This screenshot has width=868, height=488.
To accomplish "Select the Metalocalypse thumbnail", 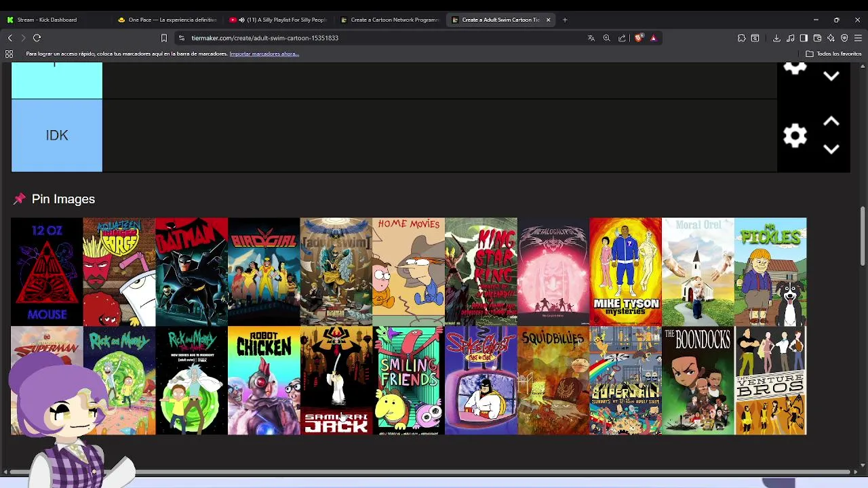I will 553,272.
